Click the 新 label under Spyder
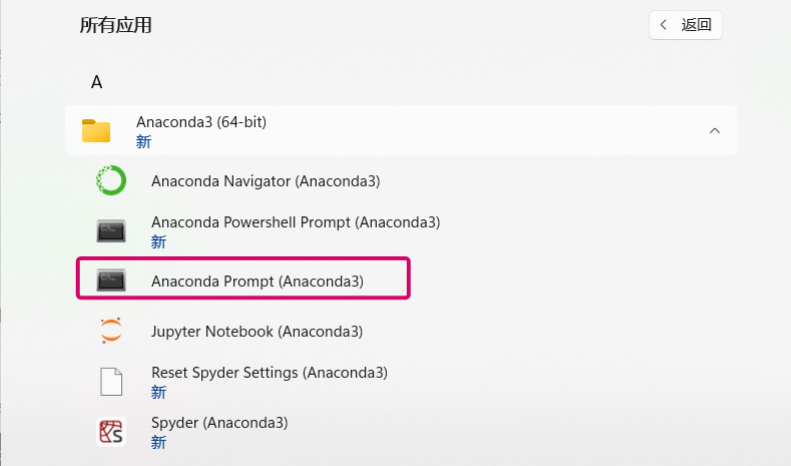Image resolution: width=791 pixels, height=466 pixels. 158,441
